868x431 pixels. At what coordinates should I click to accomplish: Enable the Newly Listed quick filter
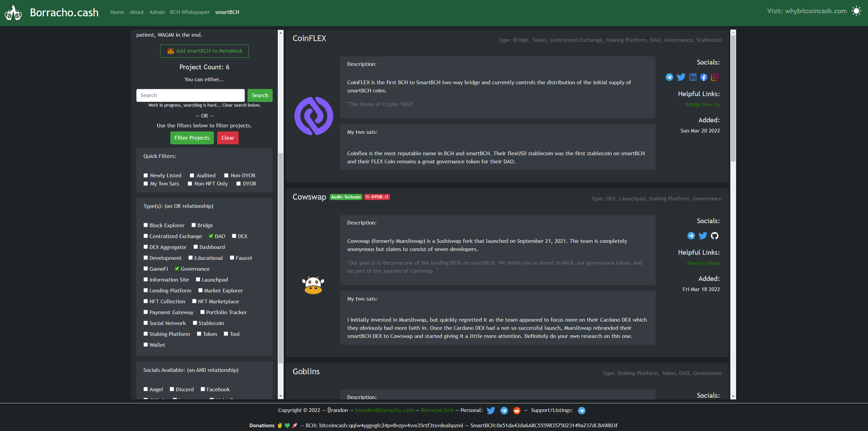pos(146,175)
